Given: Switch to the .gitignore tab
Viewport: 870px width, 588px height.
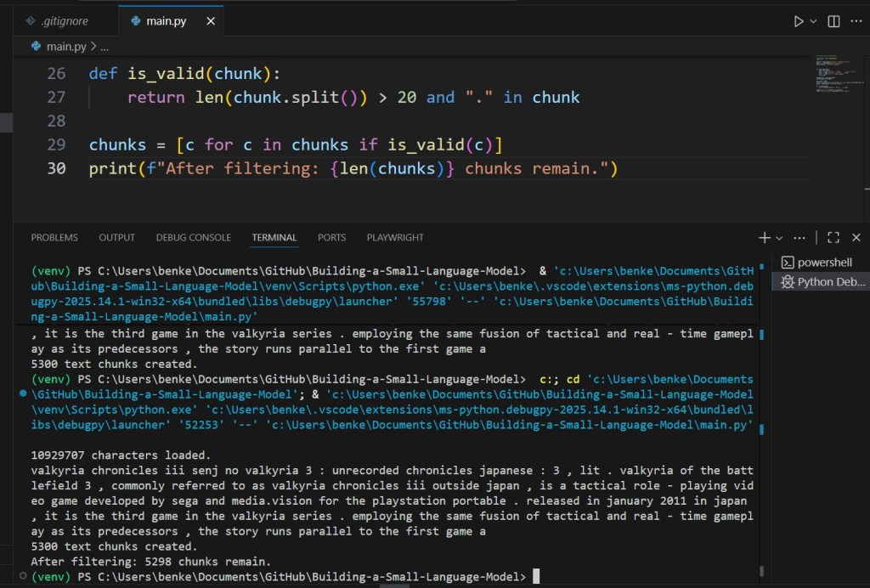Looking at the screenshot, I should click(56, 21).
